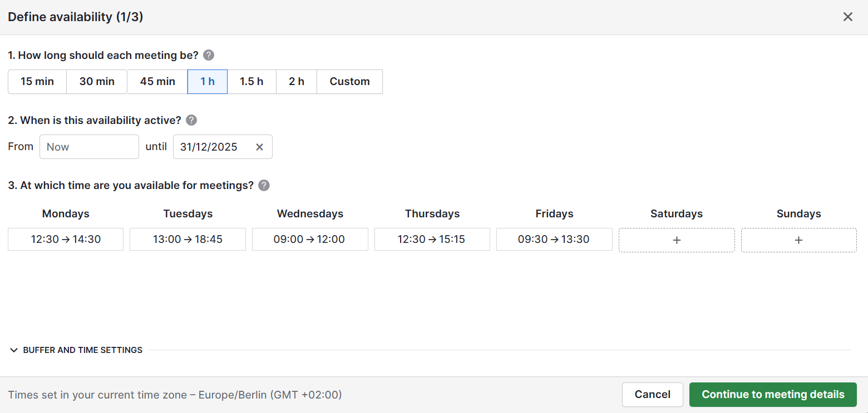Cancel the availability setup
The image size is (868, 413).
click(652, 394)
